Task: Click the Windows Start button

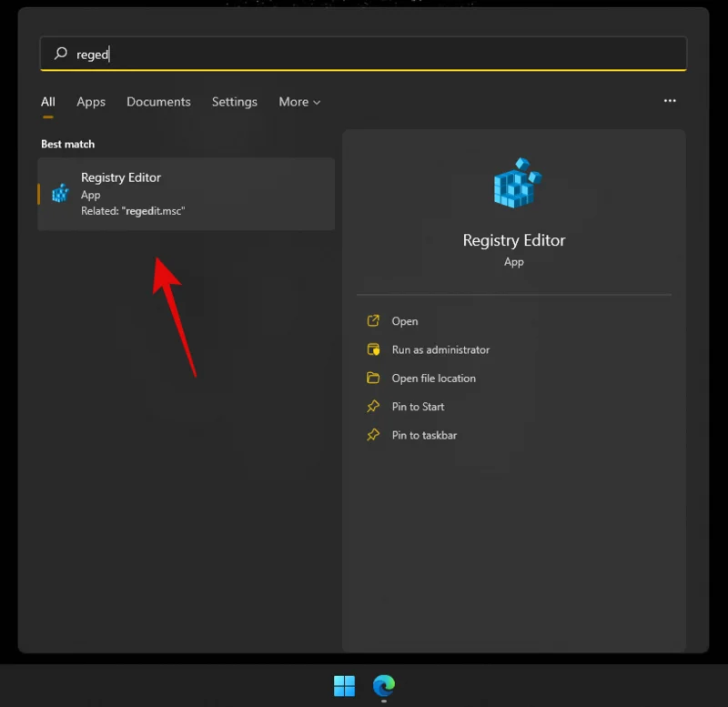Action: [x=343, y=684]
